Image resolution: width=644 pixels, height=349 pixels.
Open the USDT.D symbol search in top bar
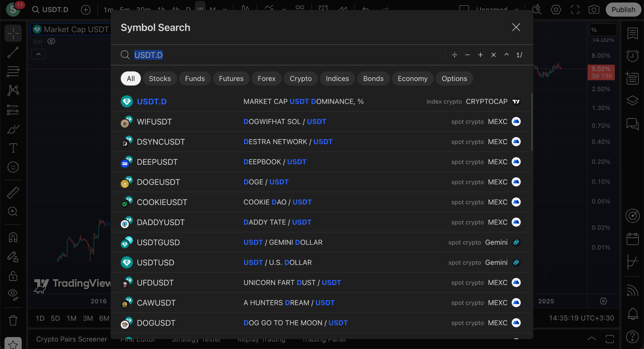click(50, 9)
